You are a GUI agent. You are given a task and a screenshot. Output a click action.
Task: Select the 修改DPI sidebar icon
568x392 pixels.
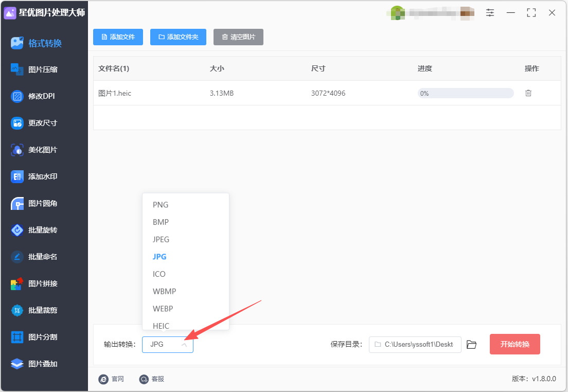[x=17, y=96]
